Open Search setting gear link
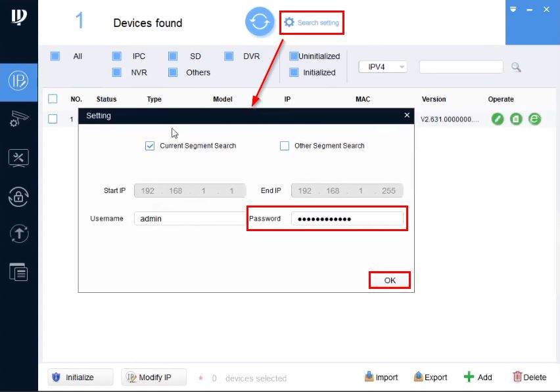Viewport: 560px width, 392px height. point(312,22)
